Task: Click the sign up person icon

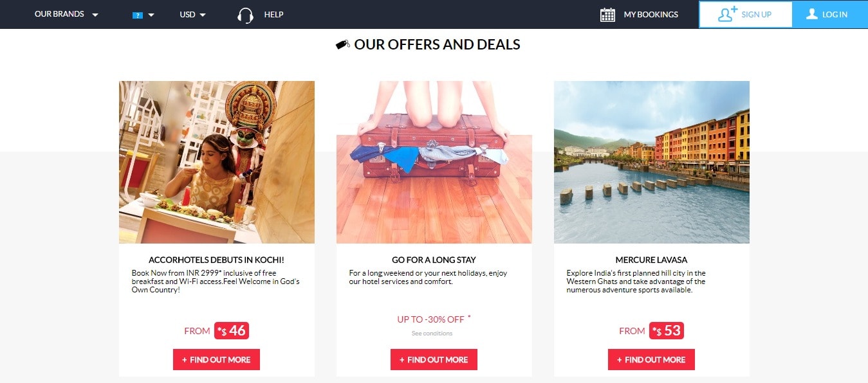Action: [x=727, y=14]
